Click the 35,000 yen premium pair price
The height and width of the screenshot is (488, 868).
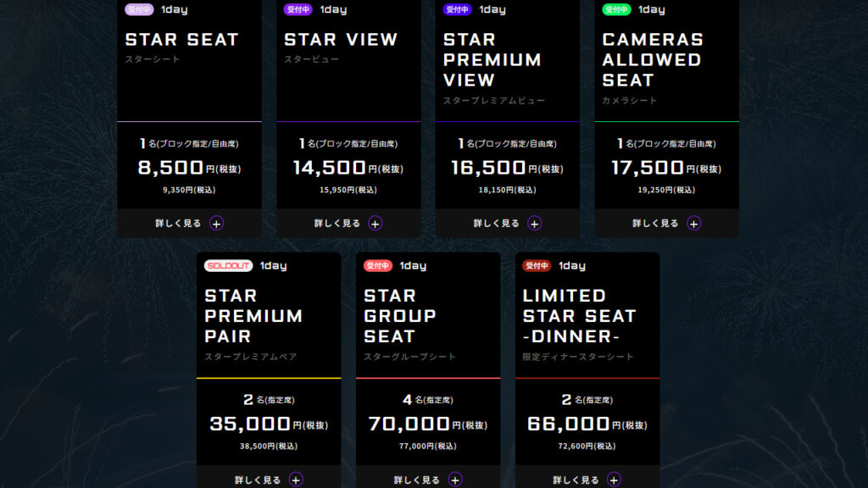(250, 424)
